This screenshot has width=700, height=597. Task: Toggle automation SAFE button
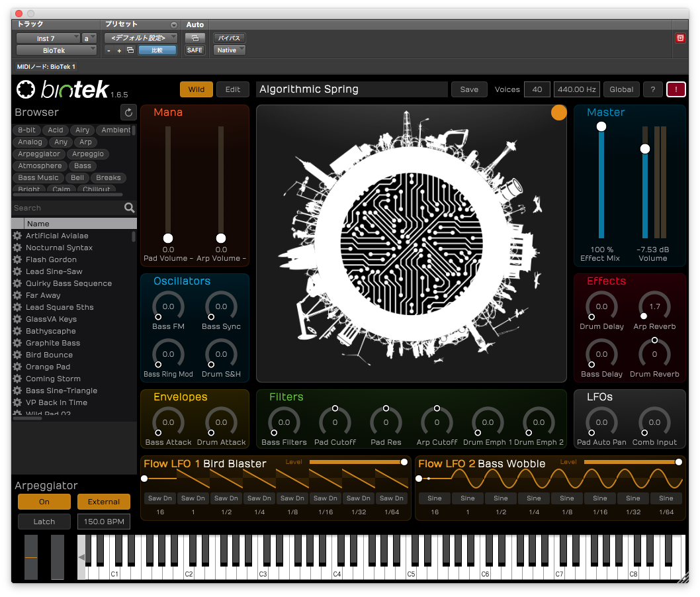195,50
